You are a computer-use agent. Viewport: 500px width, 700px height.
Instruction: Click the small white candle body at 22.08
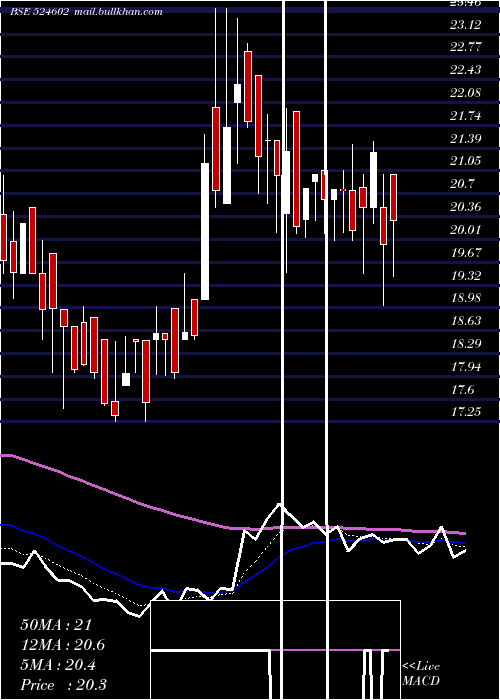238,93
